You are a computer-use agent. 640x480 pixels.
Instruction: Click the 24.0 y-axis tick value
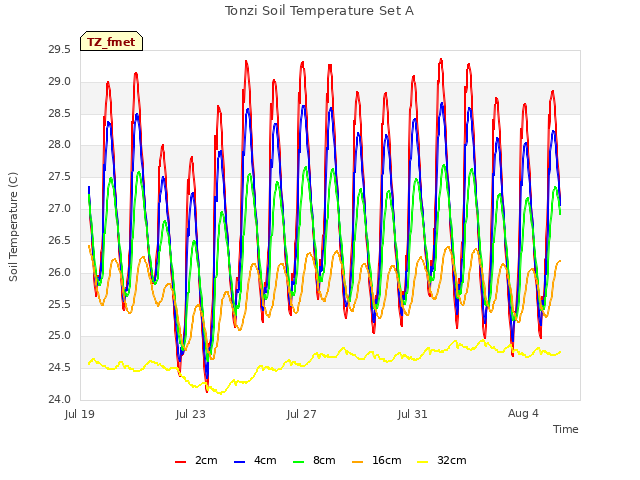click(x=60, y=400)
